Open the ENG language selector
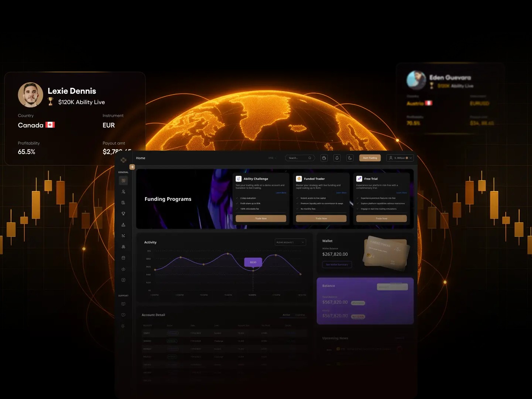532x399 pixels. tap(272, 158)
